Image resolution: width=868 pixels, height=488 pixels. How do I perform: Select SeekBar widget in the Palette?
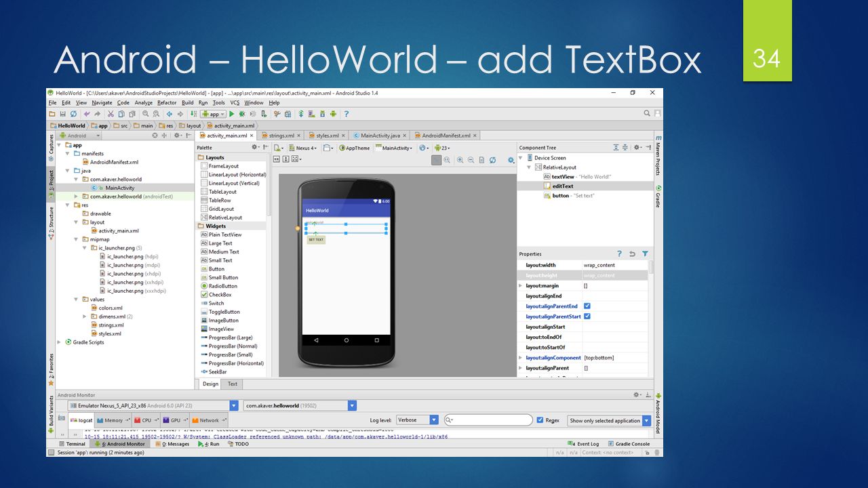pyautogui.click(x=214, y=371)
